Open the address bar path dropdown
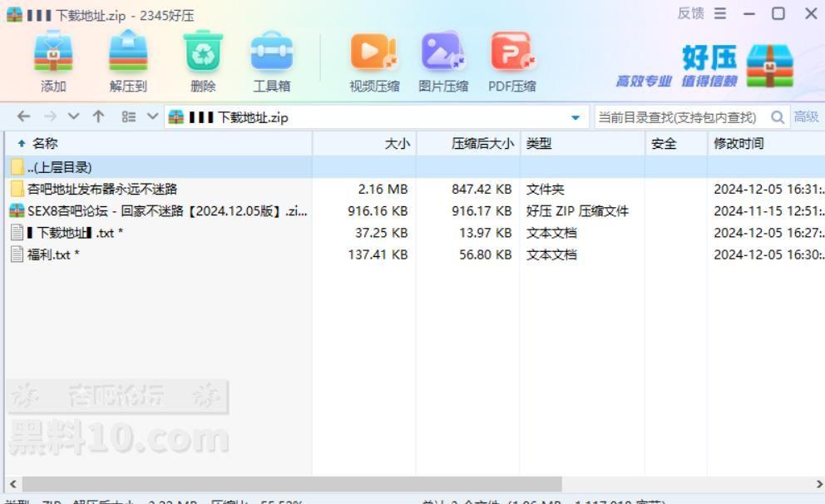Viewport: 825px width, 504px height. 576,117
